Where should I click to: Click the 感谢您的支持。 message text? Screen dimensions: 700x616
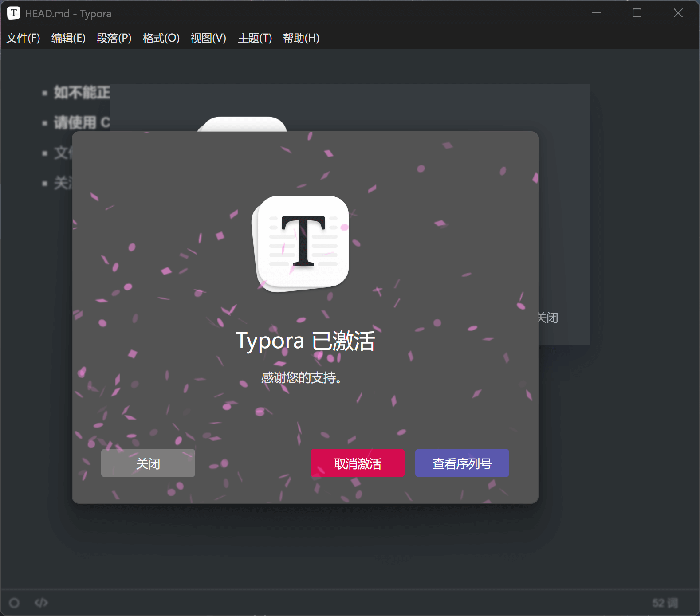coord(301,377)
